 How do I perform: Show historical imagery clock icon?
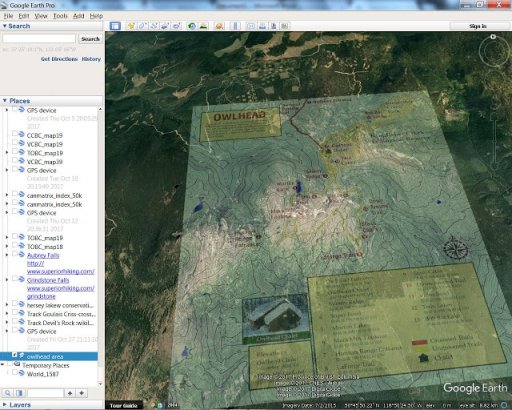point(192,26)
